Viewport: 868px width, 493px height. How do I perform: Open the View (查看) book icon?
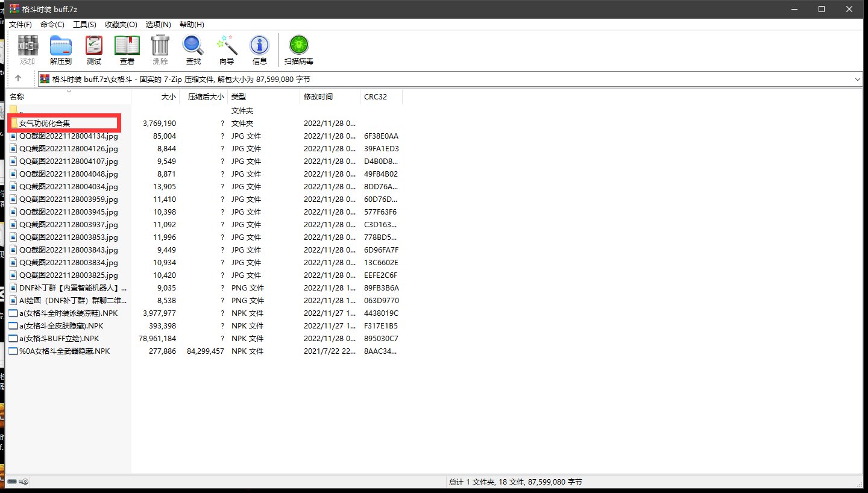[127, 49]
